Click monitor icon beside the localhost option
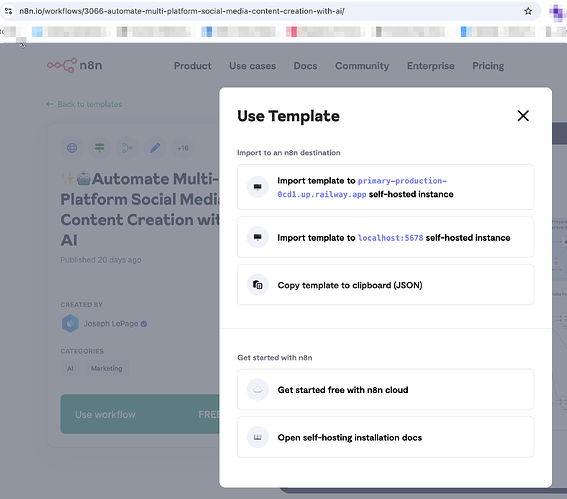 click(x=257, y=237)
